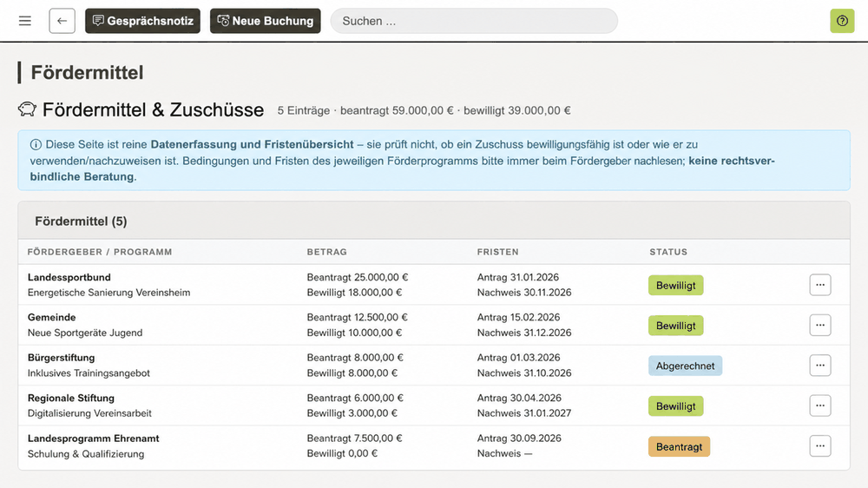The width and height of the screenshot is (868, 488).
Task: Click the 'Antrag 30.04.2026' deadline
Action: tap(519, 399)
